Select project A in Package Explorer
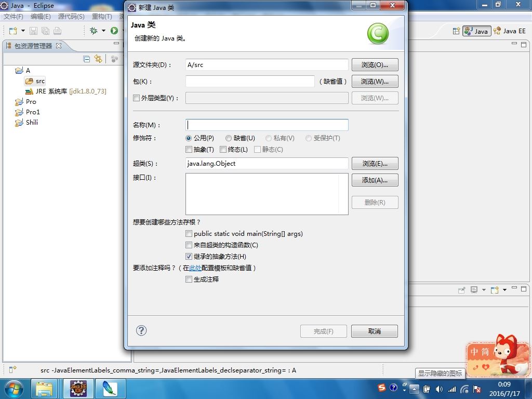The width and height of the screenshot is (532, 399). click(23, 71)
